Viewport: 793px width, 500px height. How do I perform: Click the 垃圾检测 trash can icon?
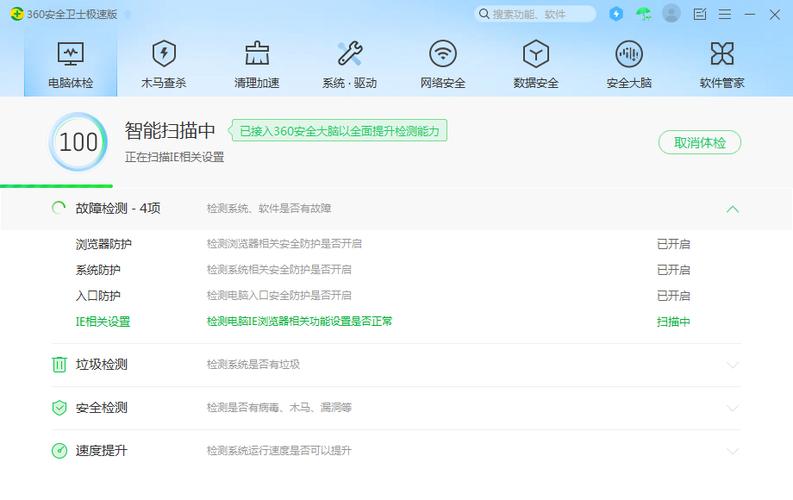point(59,364)
